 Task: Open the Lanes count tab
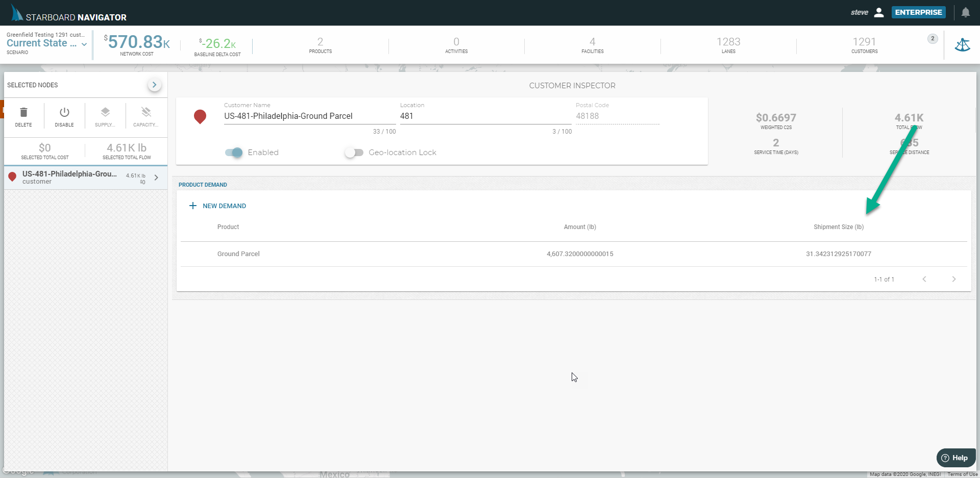click(728, 45)
